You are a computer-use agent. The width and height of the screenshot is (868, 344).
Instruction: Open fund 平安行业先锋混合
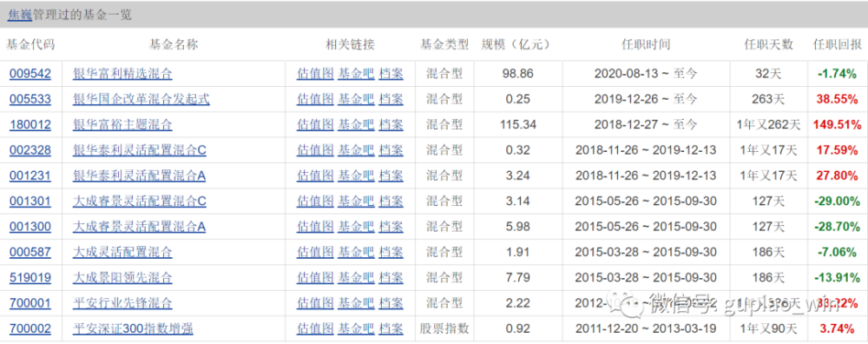click(122, 303)
